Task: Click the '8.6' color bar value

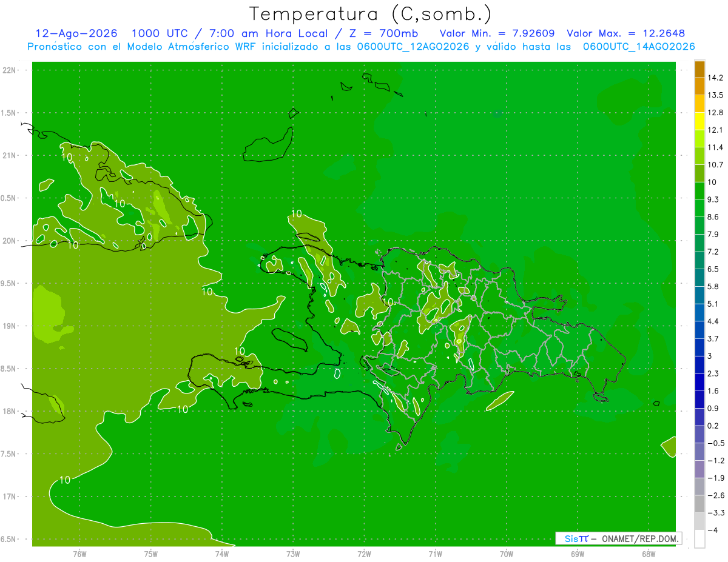Action: (x=713, y=217)
